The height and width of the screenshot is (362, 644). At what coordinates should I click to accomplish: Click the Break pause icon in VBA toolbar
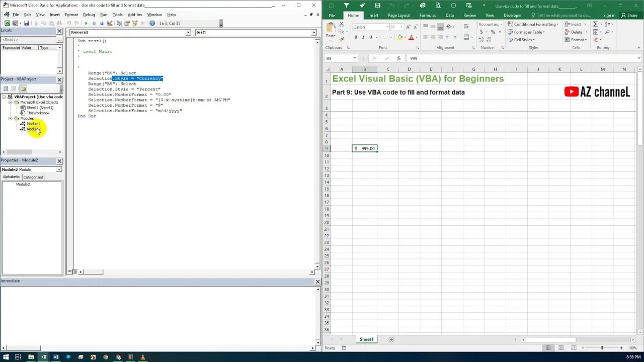[x=94, y=23]
